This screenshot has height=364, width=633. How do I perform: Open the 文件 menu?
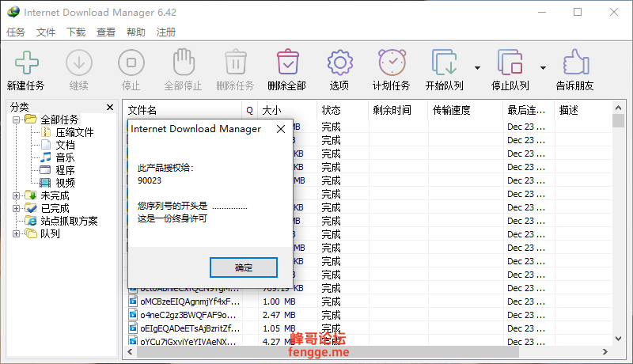click(x=46, y=32)
